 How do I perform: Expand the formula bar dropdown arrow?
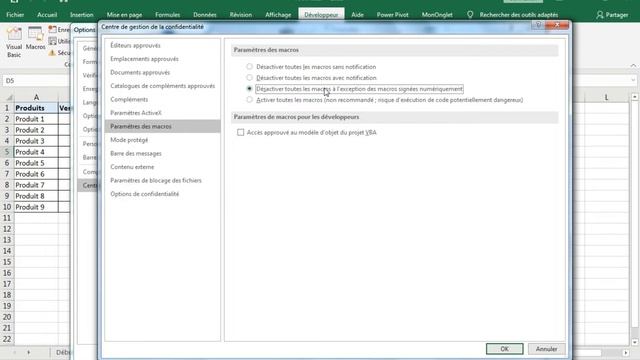click(633, 80)
